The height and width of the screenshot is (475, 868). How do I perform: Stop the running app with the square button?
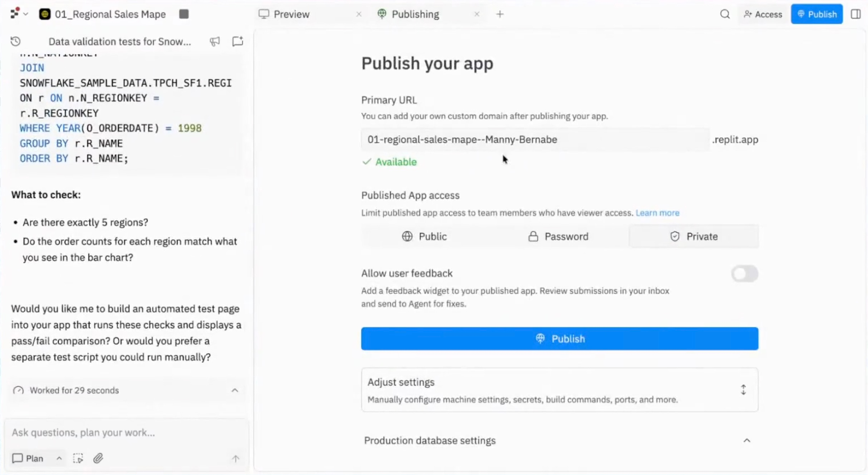(184, 14)
